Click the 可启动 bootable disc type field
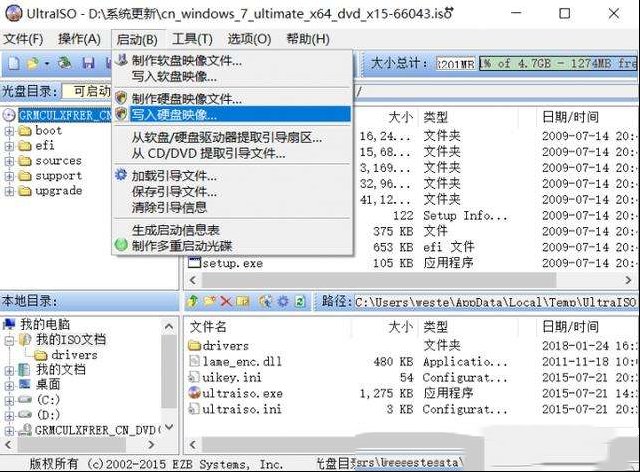The width and height of the screenshot is (640, 472). [x=87, y=91]
